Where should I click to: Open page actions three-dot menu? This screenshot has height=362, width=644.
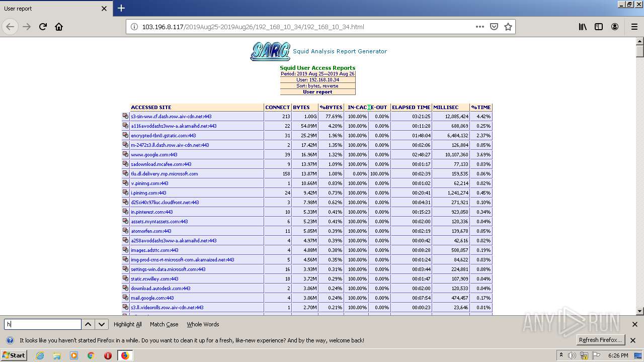point(480,27)
